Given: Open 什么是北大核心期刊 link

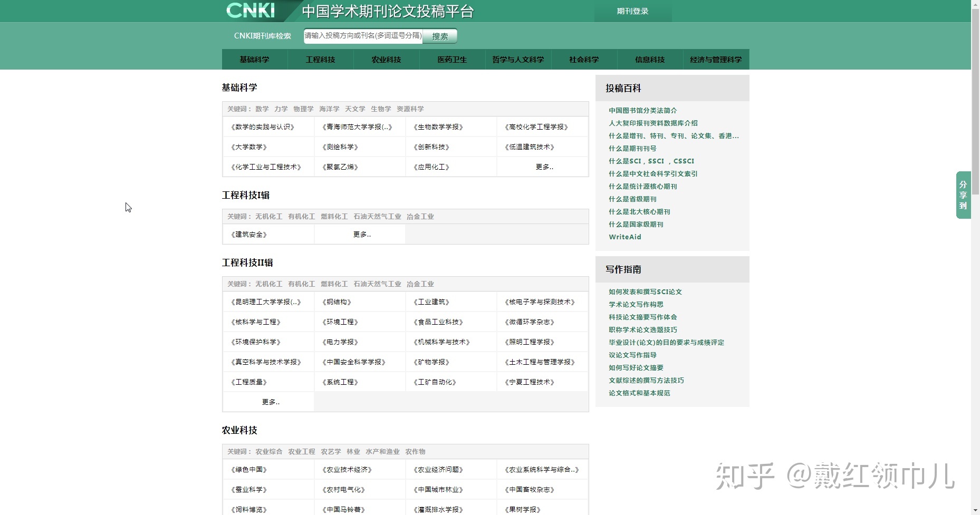Looking at the screenshot, I should (639, 212).
